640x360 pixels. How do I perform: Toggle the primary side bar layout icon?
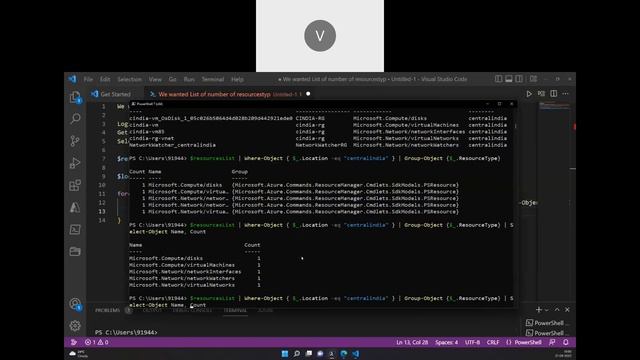pyautogui.click(x=498, y=79)
